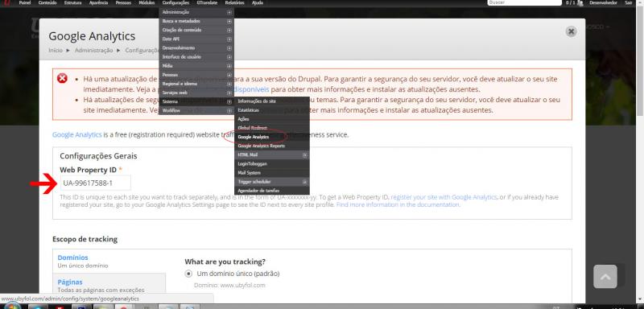Expand the Administração submenu arrow
This screenshot has height=309, width=644.
pyautogui.click(x=229, y=12)
